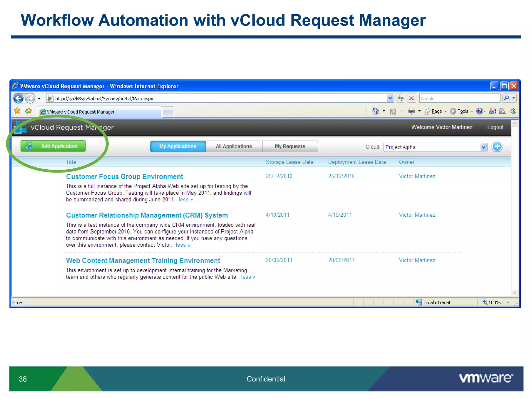
Task: Open the Cloud Project Alpha dropdown
Action: [435, 147]
